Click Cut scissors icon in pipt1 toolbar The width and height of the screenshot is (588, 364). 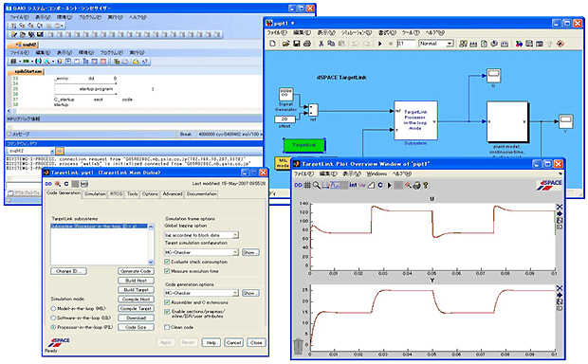tap(321, 44)
